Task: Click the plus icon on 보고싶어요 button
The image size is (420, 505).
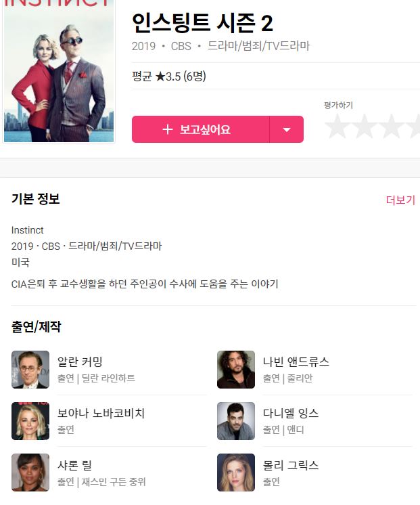Action: point(168,129)
